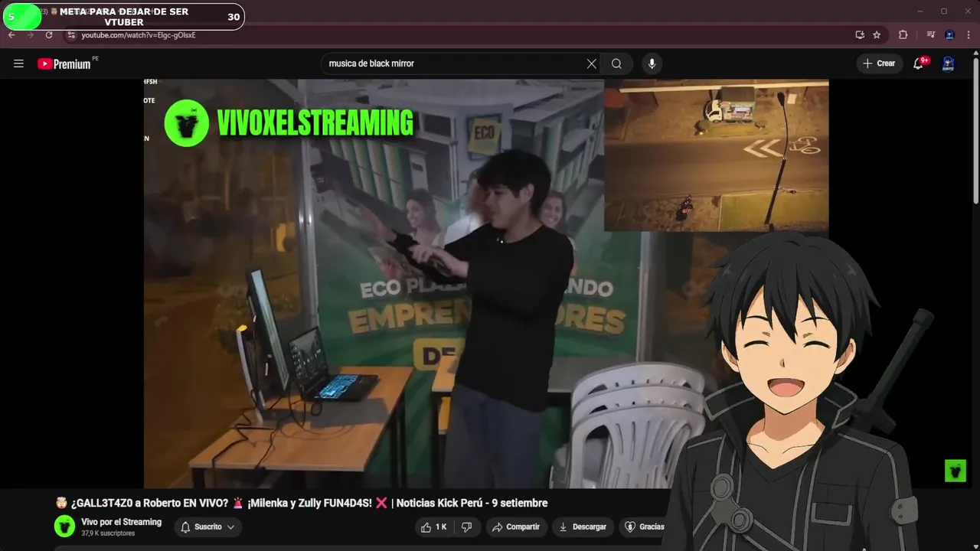This screenshot has height=551, width=980.
Task: Start voice search with the microphone
Action: coord(652,64)
